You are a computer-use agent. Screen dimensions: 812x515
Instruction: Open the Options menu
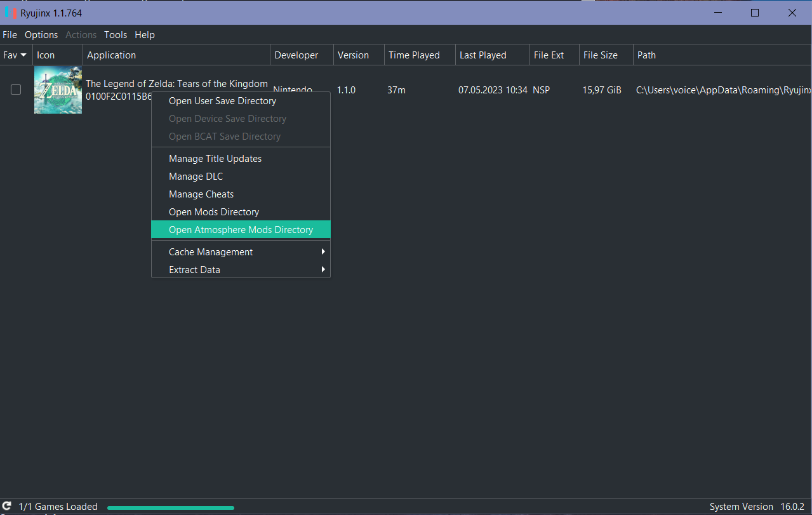(x=41, y=35)
